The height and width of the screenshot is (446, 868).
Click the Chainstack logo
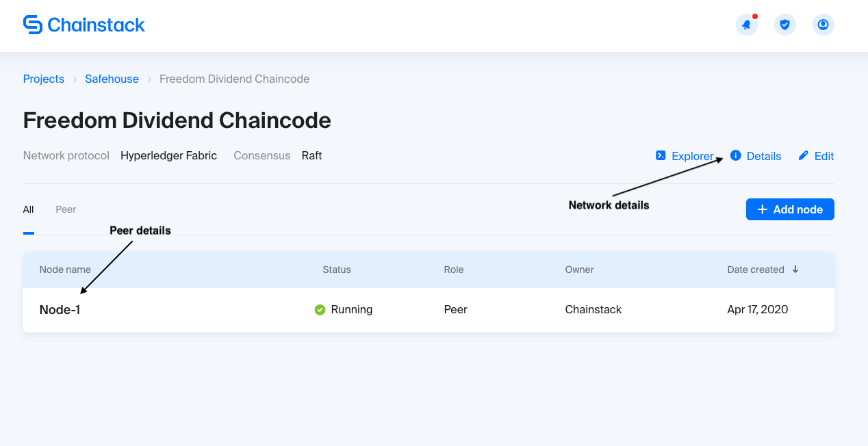[84, 25]
